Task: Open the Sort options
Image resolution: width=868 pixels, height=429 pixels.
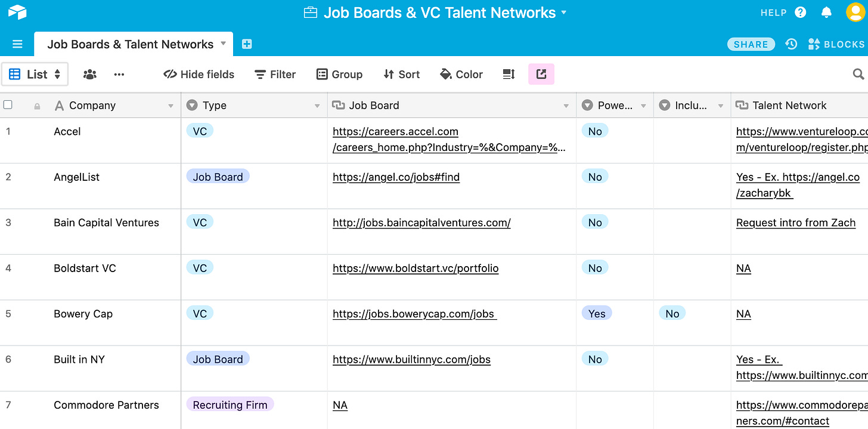Action: click(402, 75)
